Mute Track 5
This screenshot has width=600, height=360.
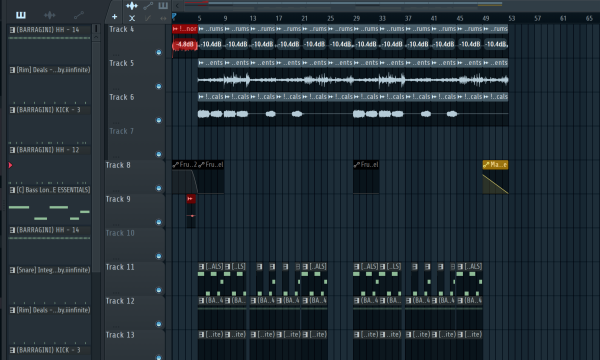[159, 86]
